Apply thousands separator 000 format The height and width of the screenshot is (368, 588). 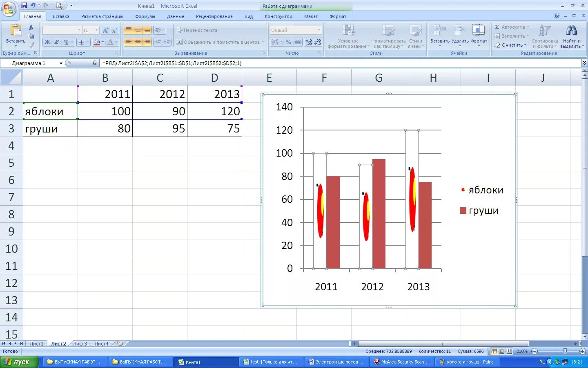(298, 42)
